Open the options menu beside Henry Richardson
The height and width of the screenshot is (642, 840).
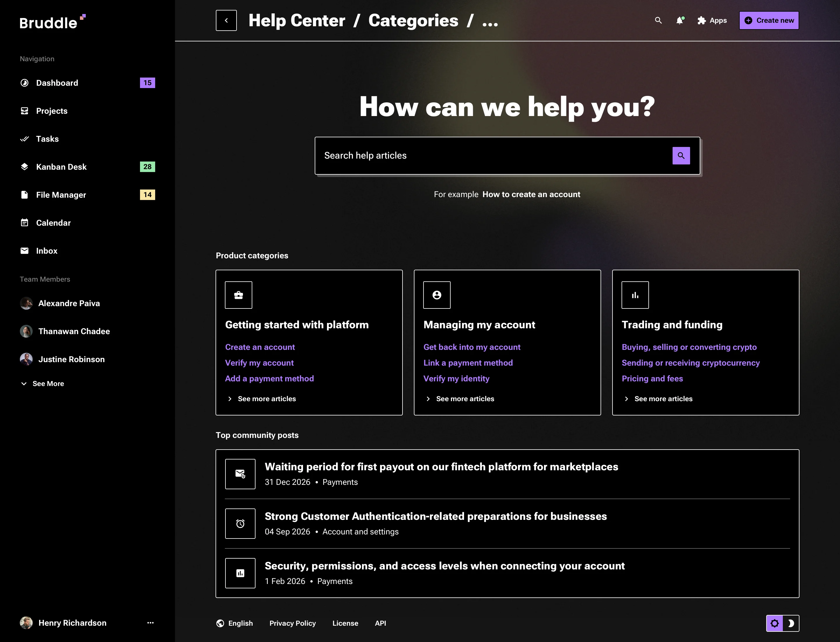coord(150,622)
